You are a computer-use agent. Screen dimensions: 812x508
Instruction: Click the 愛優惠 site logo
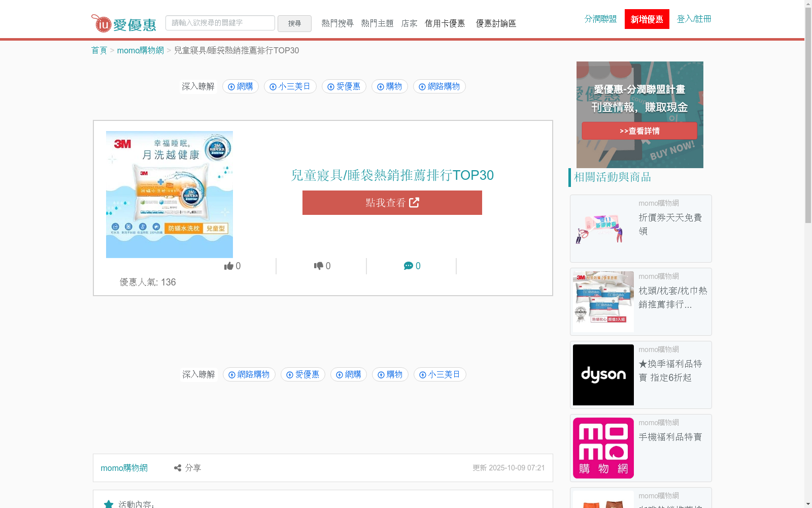pyautogui.click(x=123, y=23)
